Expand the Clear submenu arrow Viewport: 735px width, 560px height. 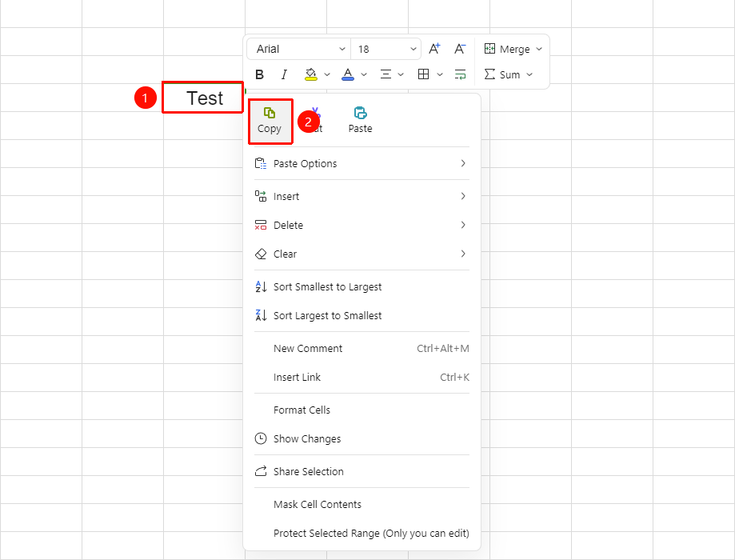463,254
